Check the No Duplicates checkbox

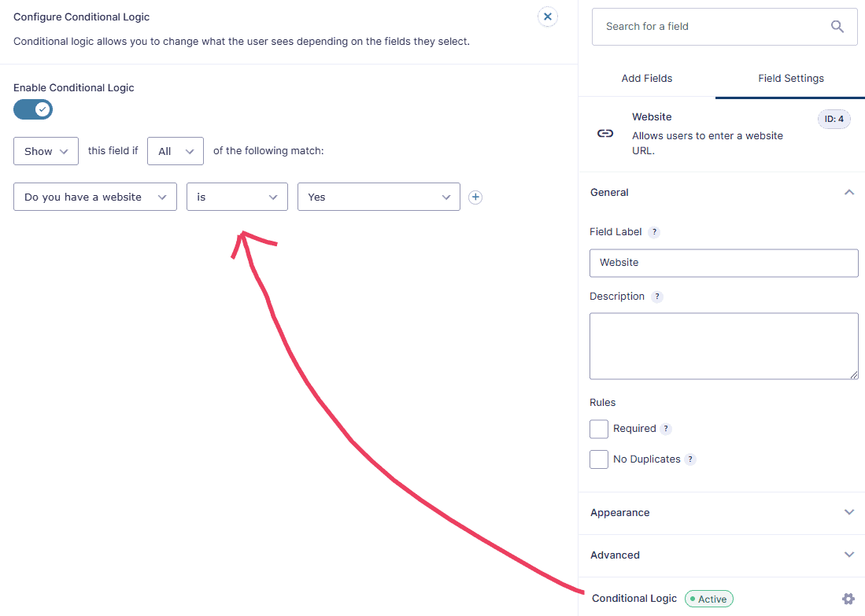[x=599, y=459]
